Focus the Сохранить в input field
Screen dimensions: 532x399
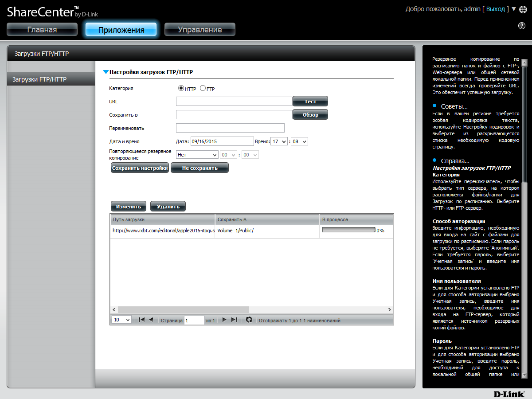(234, 115)
